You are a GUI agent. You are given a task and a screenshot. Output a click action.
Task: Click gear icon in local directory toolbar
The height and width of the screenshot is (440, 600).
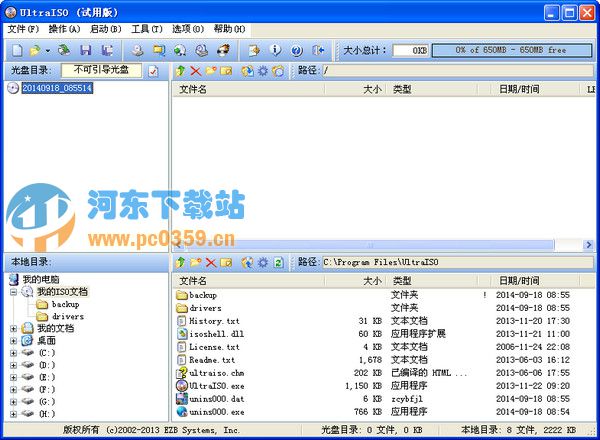point(262,262)
